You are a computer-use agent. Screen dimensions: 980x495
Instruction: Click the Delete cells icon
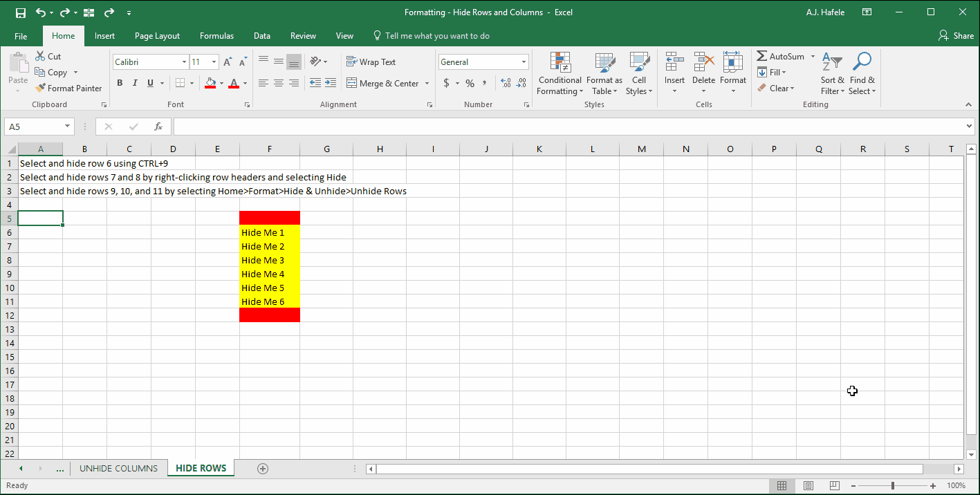coord(703,62)
